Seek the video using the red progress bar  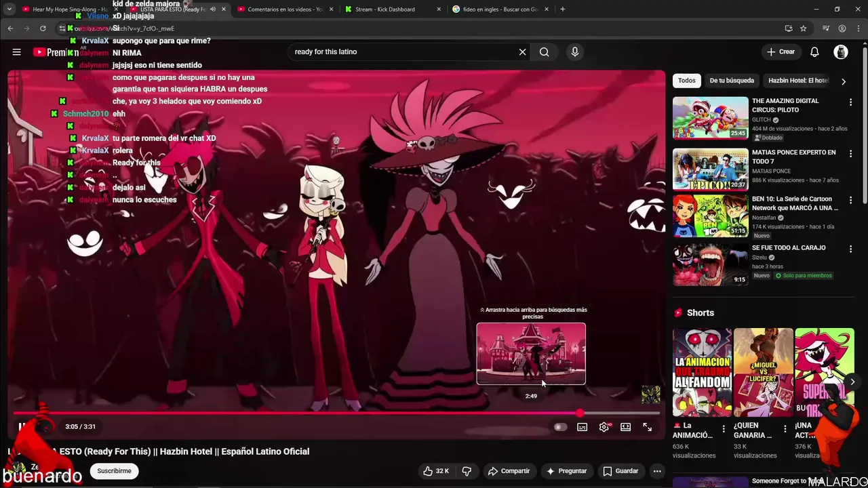tap(336, 413)
